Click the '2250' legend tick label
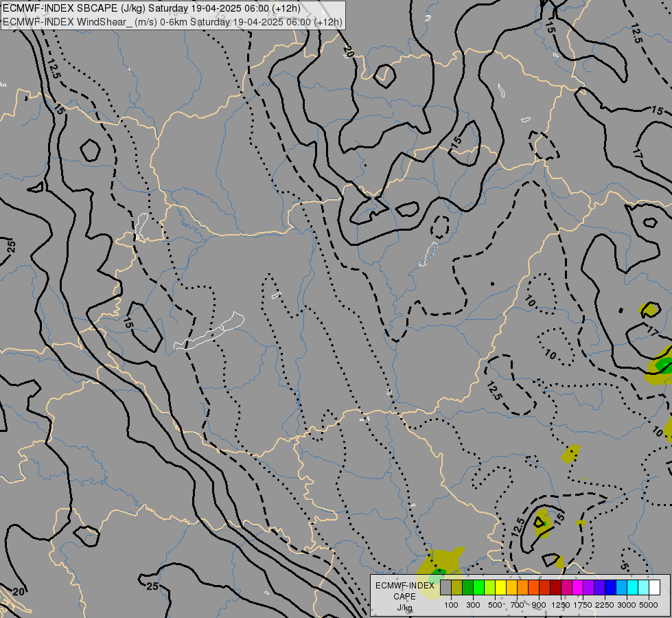The image size is (672, 618). 605,605
